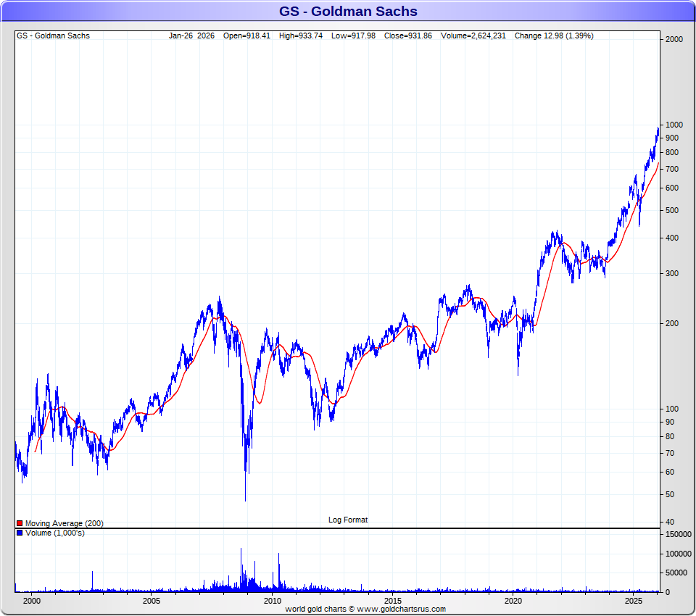Click the 100000 volume axis label
This screenshot has width=696, height=616.
[x=679, y=554]
